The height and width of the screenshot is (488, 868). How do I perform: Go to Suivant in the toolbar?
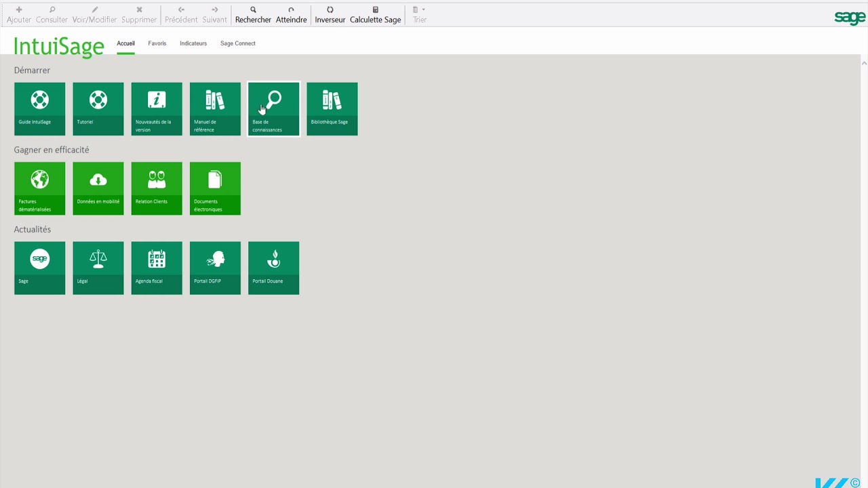(x=214, y=15)
